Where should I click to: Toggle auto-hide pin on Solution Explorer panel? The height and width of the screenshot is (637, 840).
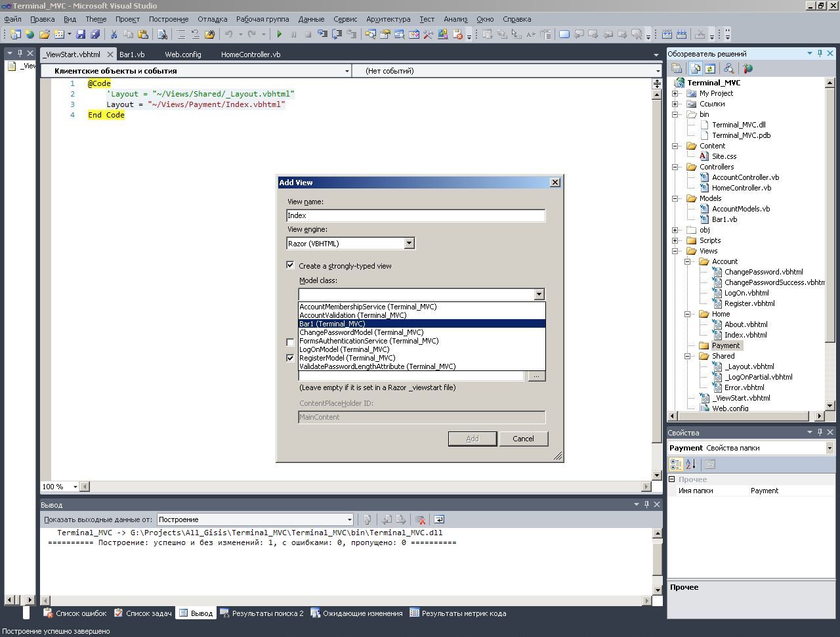820,54
